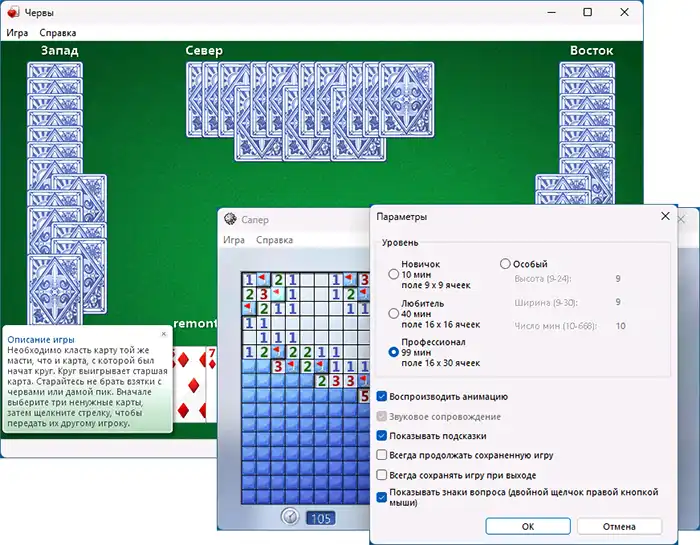This screenshot has width=700, height=545.
Task: Toggle Показывать подсказки checkbox
Action: (x=382, y=436)
